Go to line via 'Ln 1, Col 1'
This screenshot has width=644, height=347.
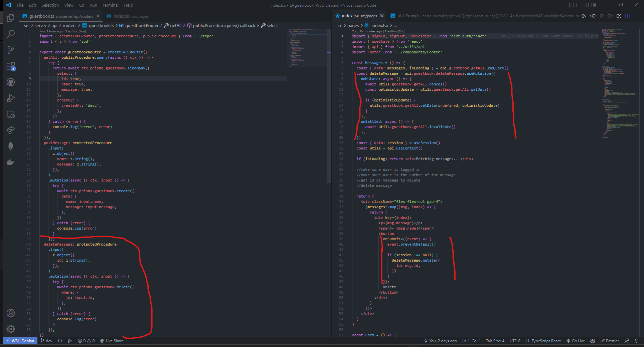click(471, 341)
